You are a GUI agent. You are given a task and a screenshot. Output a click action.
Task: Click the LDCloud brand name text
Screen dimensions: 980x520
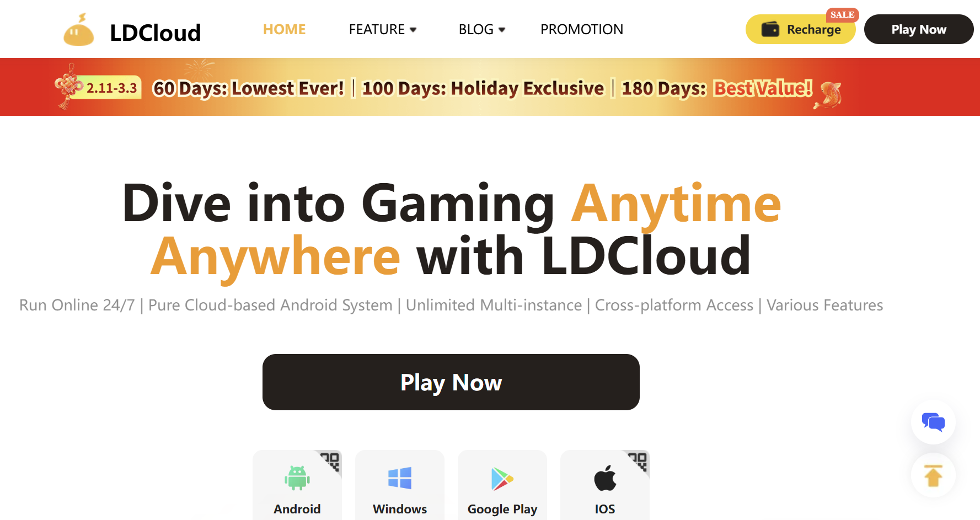click(x=156, y=33)
